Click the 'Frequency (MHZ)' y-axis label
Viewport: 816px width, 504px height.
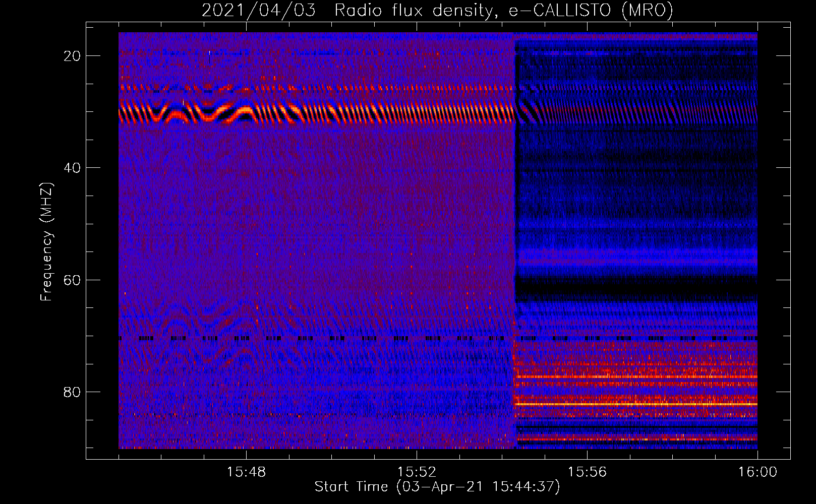[46, 242]
